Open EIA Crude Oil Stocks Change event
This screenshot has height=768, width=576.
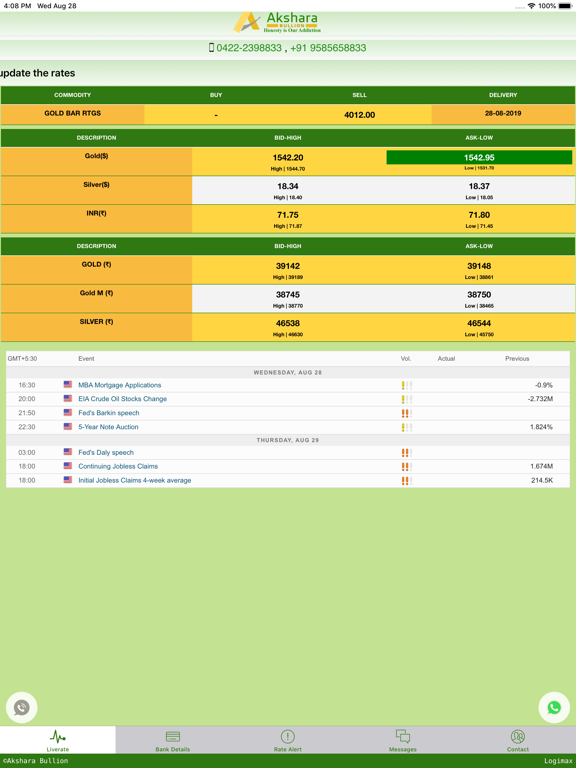[122, 399]
